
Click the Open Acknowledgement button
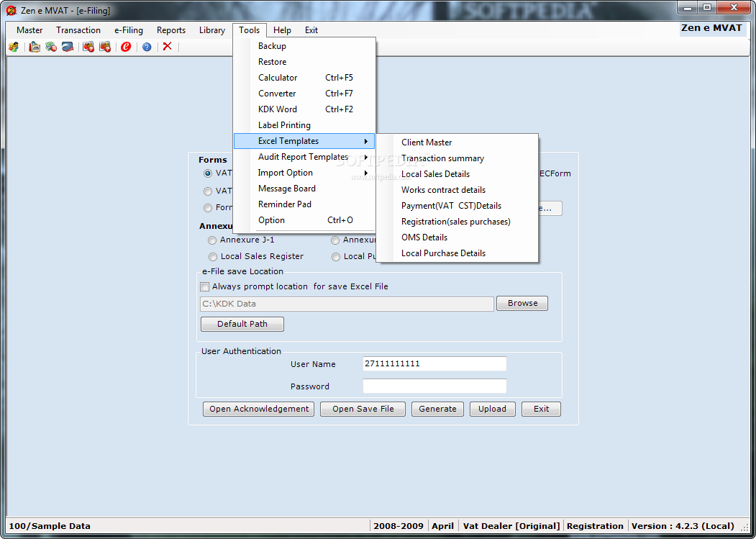(258, 409)
